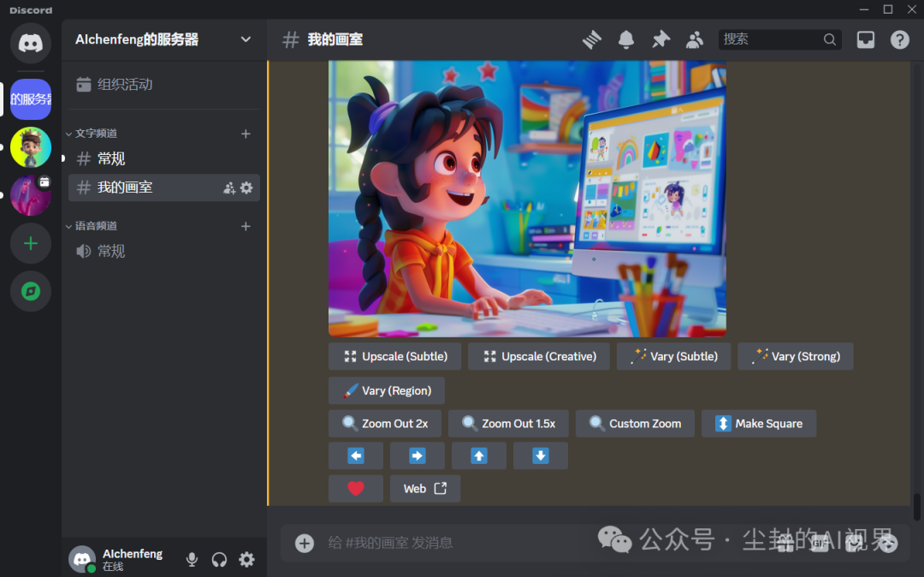Attach file using message plus icon

[305, 543]
